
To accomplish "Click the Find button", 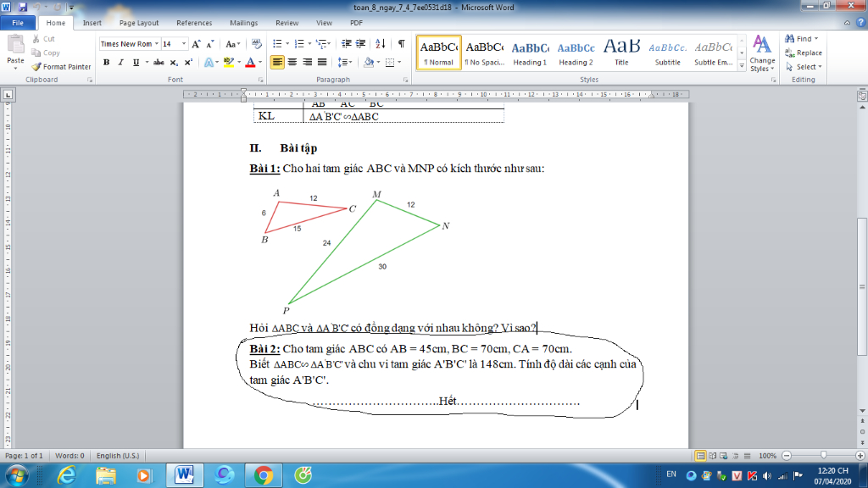I will [x=801, y=39].
